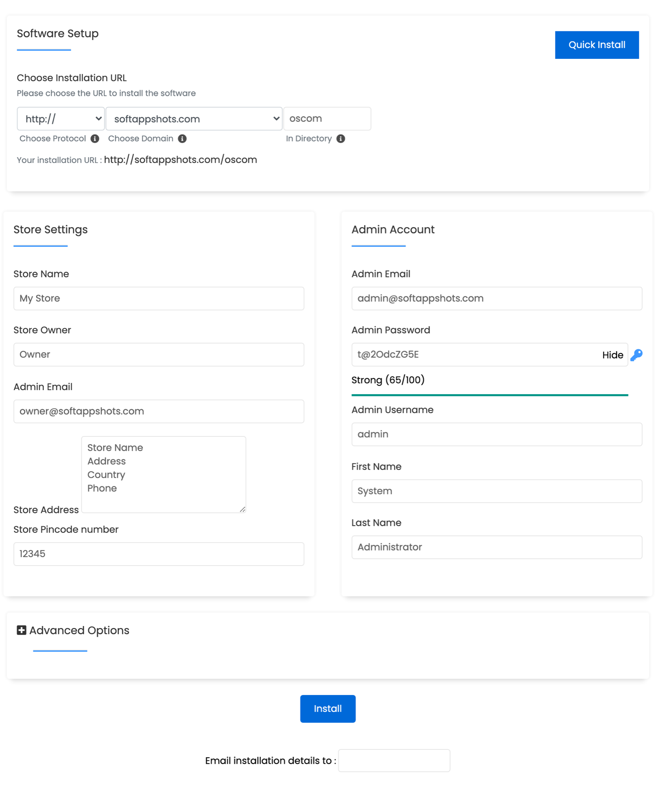The width and height of the screenshot is (656, 812).
Task: Click the info icon beside Choose Domain
Action: (x=183, y=138)
